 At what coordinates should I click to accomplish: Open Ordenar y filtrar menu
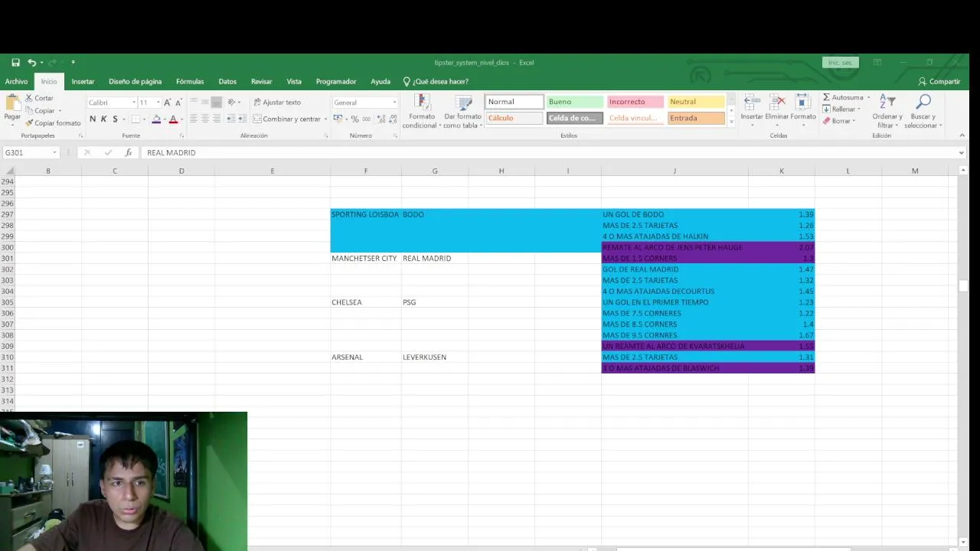click(887, 112)
